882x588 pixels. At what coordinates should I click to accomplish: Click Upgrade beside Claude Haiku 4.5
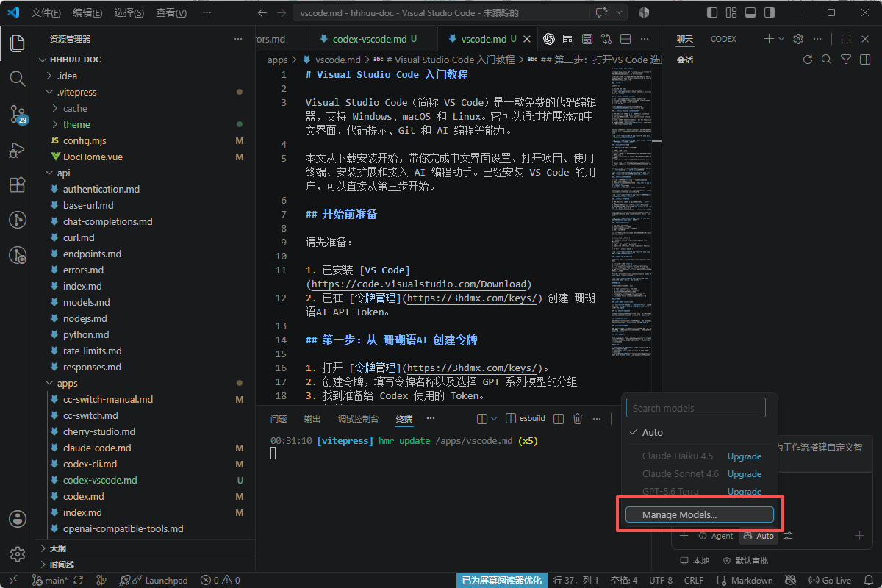pyautogui.click(x=744, y=456)
